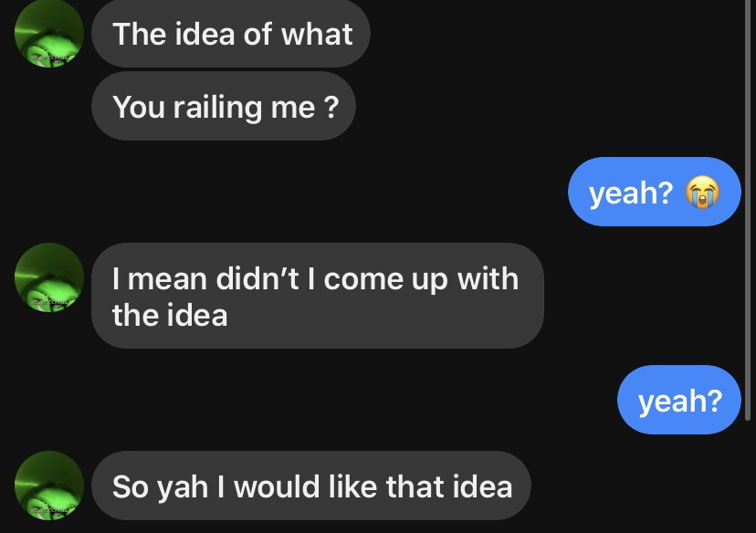The width and height of the screenshot is (756, 533).
Task: Tap the profile picture beside "So yah I would"
Action: pyautogui.click(x=49, y=486)
